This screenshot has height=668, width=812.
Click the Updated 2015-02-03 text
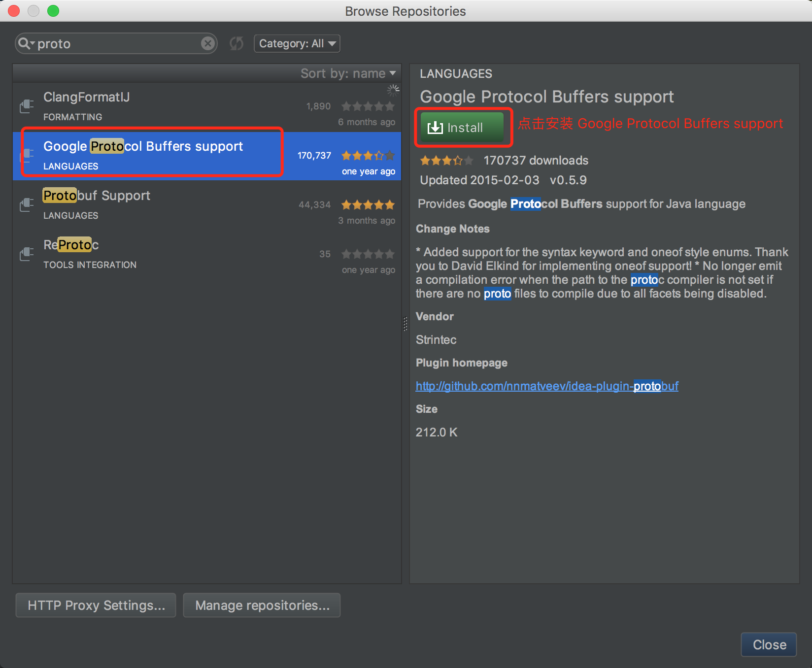click(479, 180)
